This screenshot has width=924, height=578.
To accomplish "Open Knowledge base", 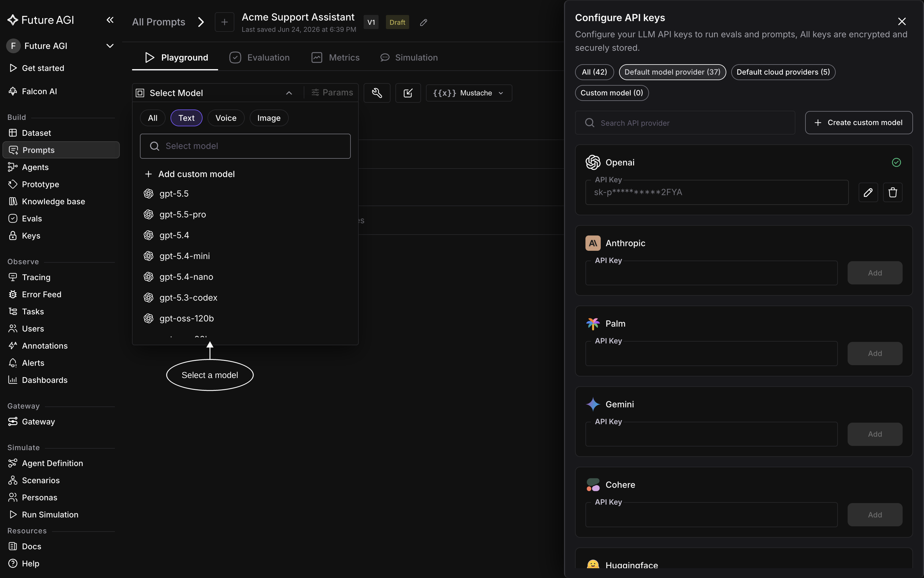I will click(x=46, y=202).
